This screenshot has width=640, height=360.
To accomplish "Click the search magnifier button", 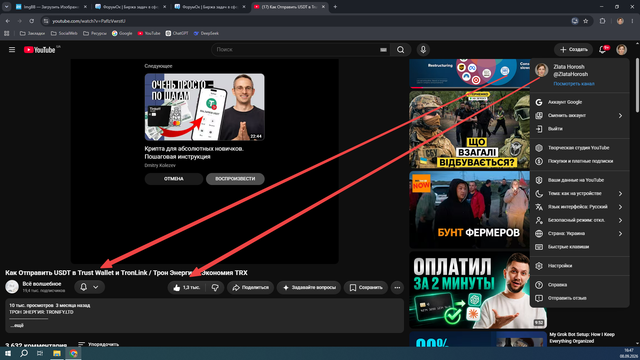I will coord(400,50).
